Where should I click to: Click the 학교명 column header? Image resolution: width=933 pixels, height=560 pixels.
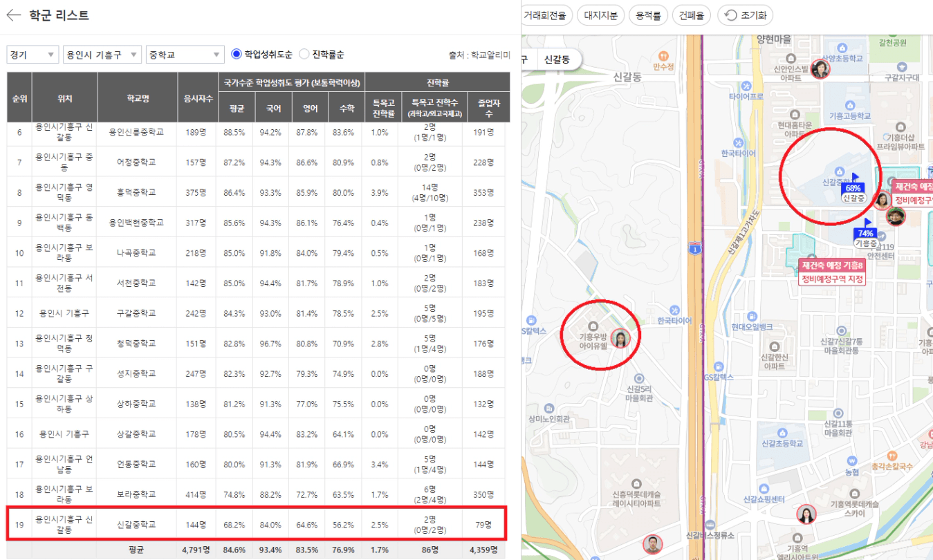(x=137, y=97)
